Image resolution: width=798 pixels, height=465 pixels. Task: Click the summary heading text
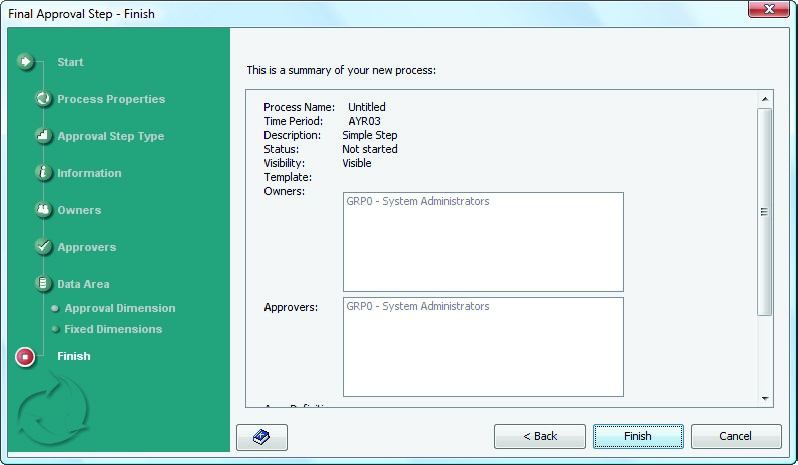(x=341, y=70)
